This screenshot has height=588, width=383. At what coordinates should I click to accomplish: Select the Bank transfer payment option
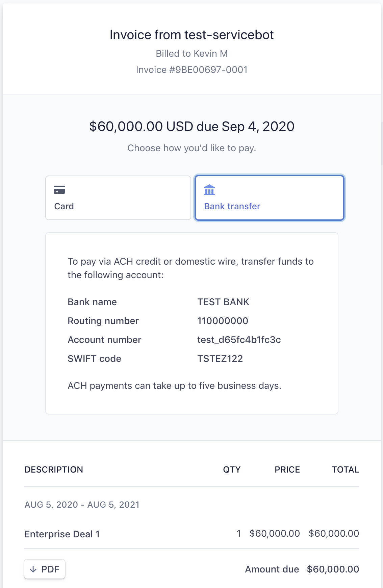(x=270, y=198)
